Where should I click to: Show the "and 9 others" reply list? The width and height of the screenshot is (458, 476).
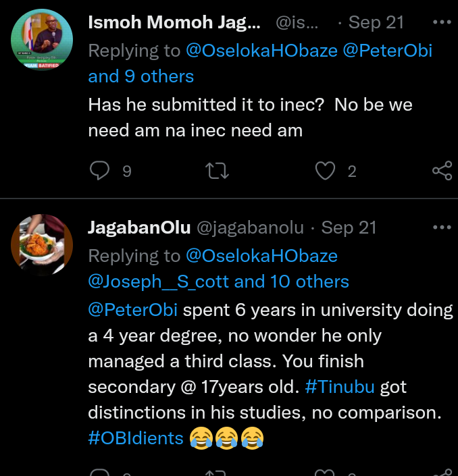141,76
